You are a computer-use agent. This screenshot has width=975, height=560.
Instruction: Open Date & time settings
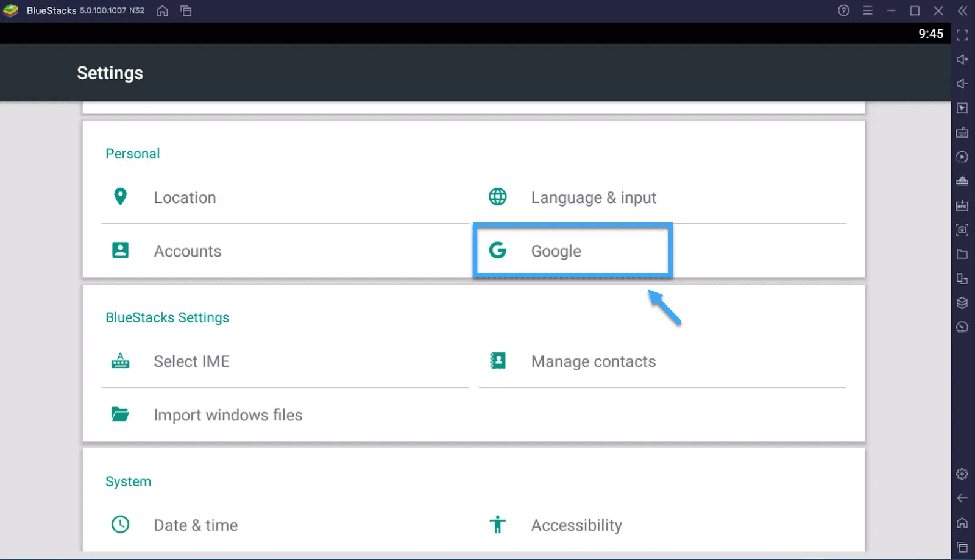click(x=285, y=525)
